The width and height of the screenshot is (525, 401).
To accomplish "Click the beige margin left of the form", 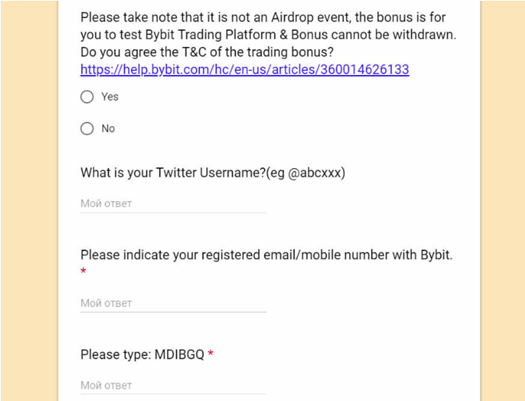I will tap(29, 200).
